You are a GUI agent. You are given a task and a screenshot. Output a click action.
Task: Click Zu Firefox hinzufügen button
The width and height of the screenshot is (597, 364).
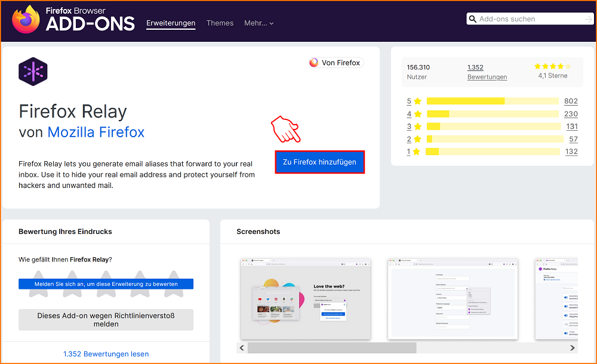pos(320,162)
